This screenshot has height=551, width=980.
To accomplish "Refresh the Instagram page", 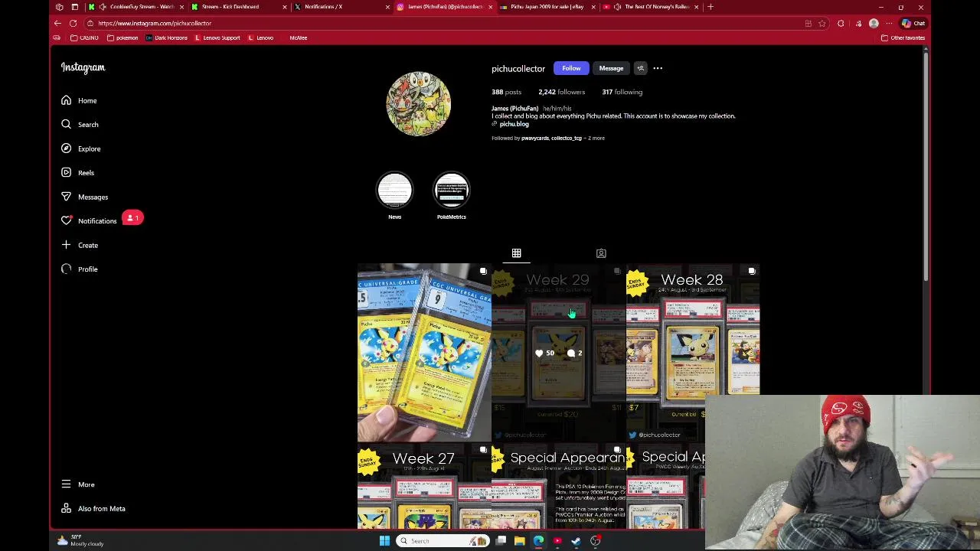I will (73, 23).
